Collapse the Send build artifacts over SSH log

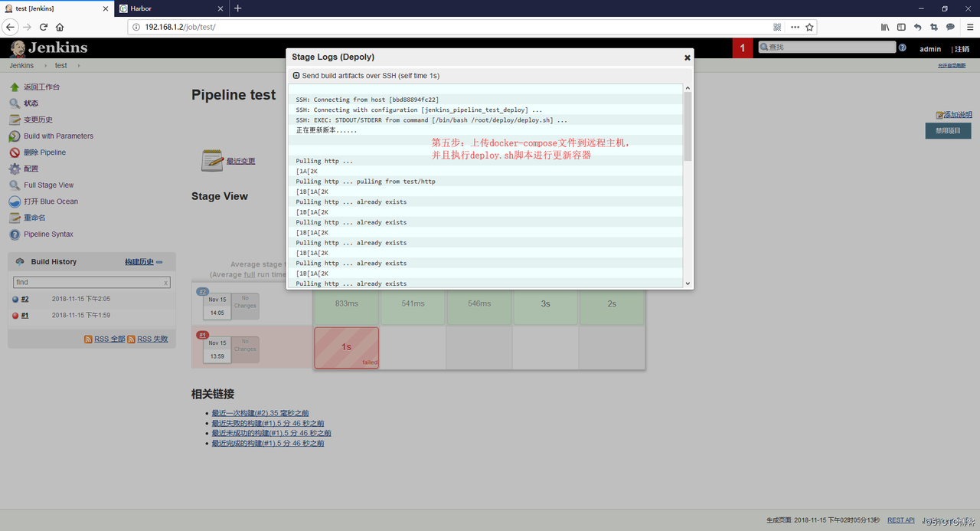296,76
